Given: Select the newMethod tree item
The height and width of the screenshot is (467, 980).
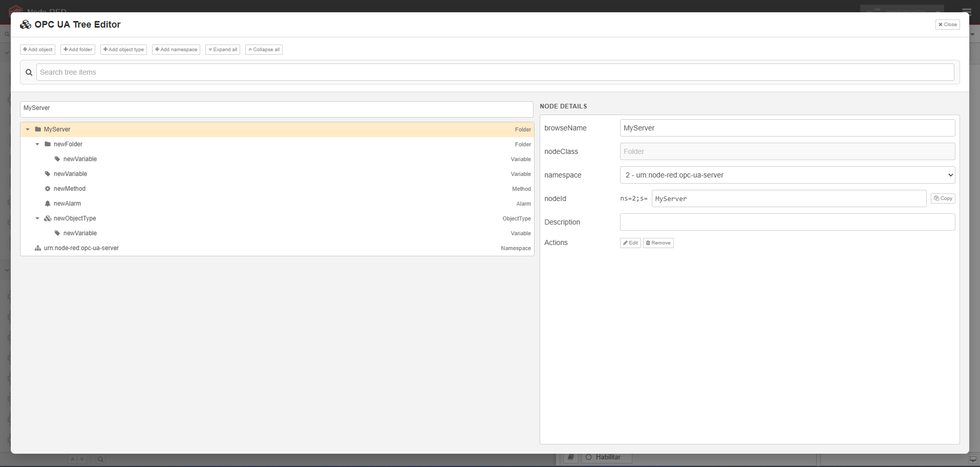Looking at the screenshot, I should [70, 189].
